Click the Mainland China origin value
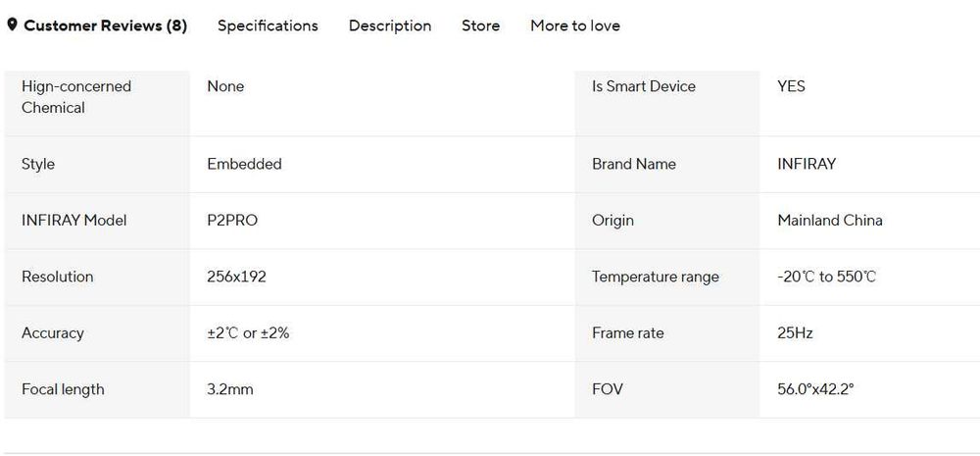This screenshot has height=456, width=980. click(830, 221)
